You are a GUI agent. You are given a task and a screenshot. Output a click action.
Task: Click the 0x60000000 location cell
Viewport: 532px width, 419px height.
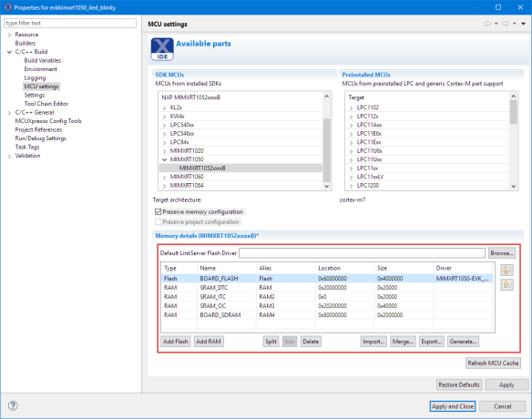(x=344, y=279)
